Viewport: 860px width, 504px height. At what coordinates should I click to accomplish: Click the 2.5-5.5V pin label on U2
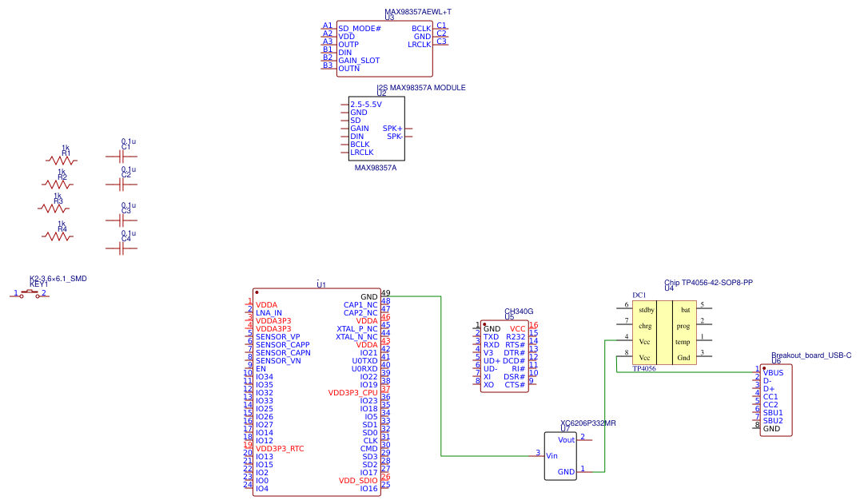[x=366, y=104]
